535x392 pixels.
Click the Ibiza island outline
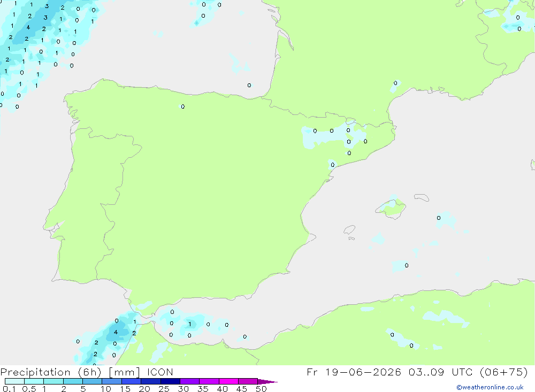tap(349, 230)
